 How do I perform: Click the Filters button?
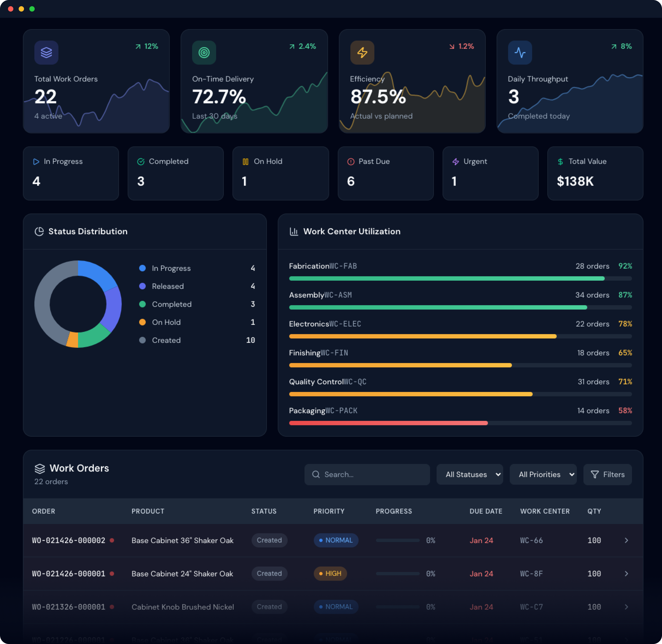pos(607,474)
